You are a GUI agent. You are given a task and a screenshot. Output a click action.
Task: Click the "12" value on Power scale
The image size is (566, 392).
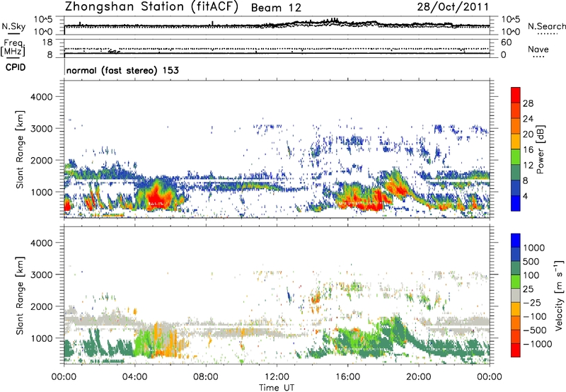click(x=528, y=166)
